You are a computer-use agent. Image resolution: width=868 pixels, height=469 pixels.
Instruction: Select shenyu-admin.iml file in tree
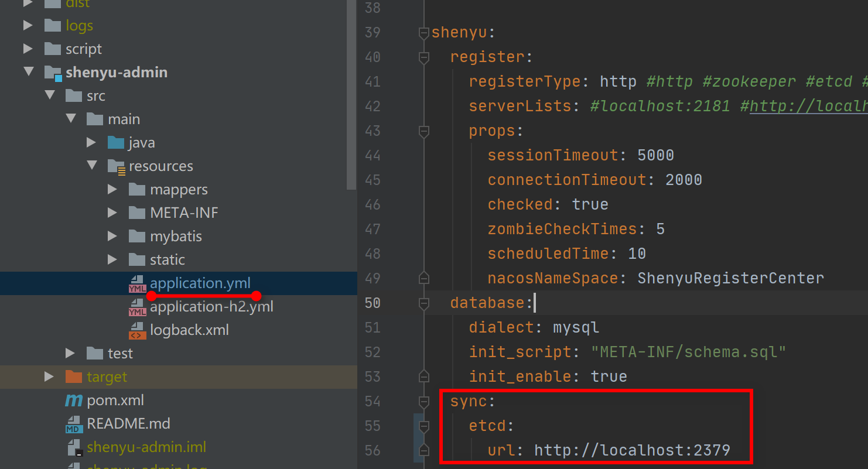point(146,447)
